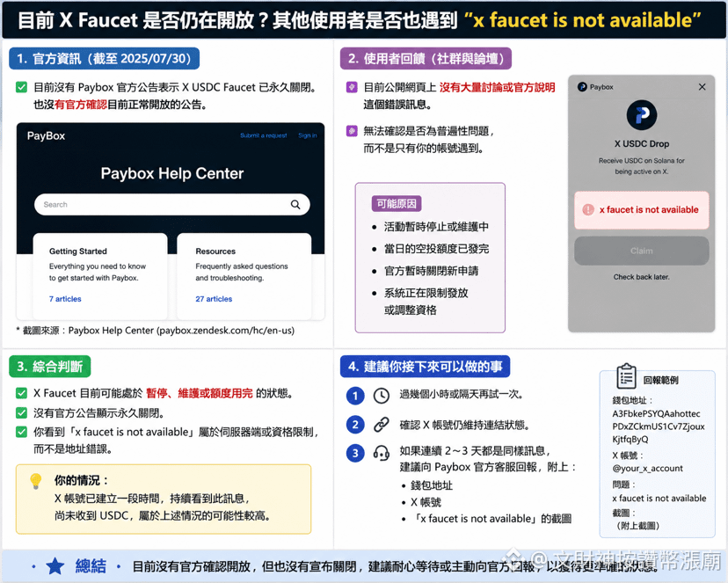The height and width of the screenshot is (583, 728).
Task: Click the '你的情況：' heading in the yellow box
Action: [x=82, y=480]
